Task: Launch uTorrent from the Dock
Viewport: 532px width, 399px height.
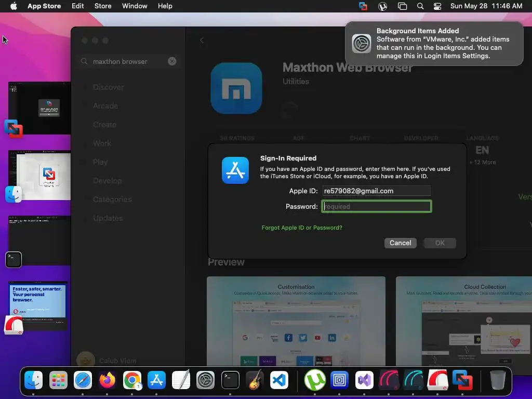Action: point(315,380)
